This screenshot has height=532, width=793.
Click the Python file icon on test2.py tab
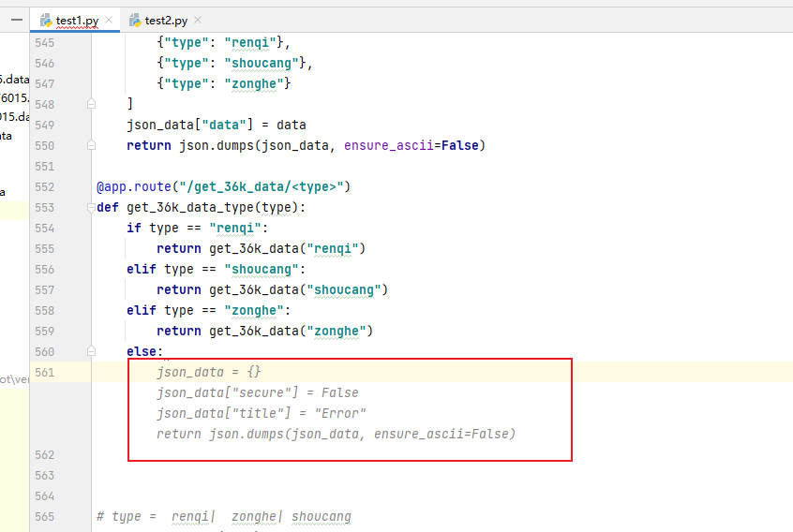point(135,20)
